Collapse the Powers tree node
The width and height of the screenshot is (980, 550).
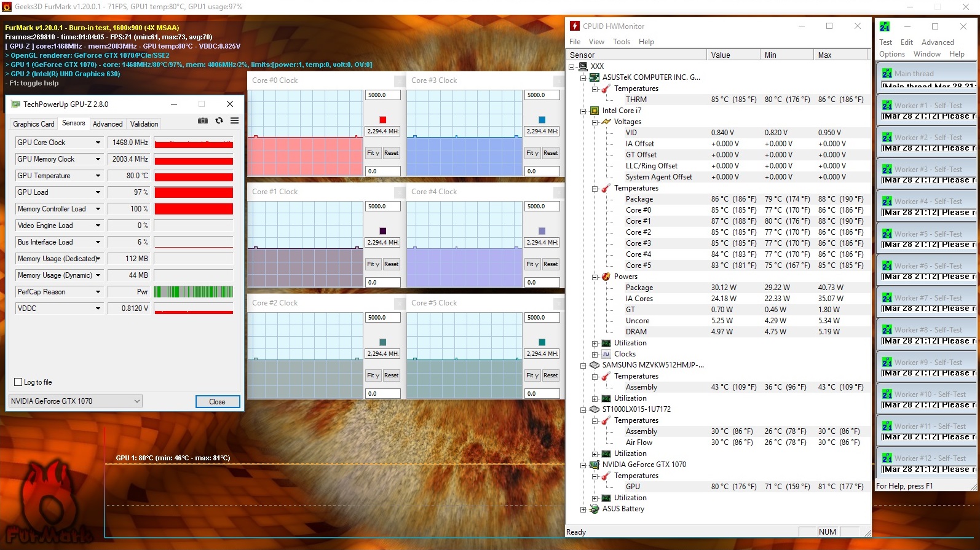pyautogui.click(x=595, y=277)
